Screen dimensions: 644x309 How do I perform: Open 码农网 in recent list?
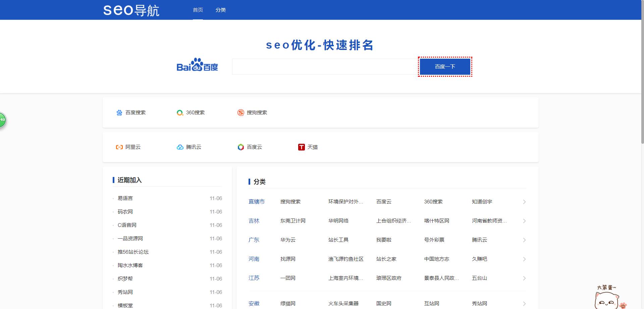(125, 212)
